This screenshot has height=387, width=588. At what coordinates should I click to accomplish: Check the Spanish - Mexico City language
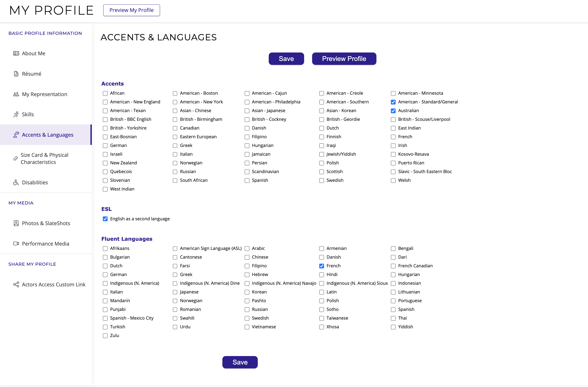click(105, 318)
